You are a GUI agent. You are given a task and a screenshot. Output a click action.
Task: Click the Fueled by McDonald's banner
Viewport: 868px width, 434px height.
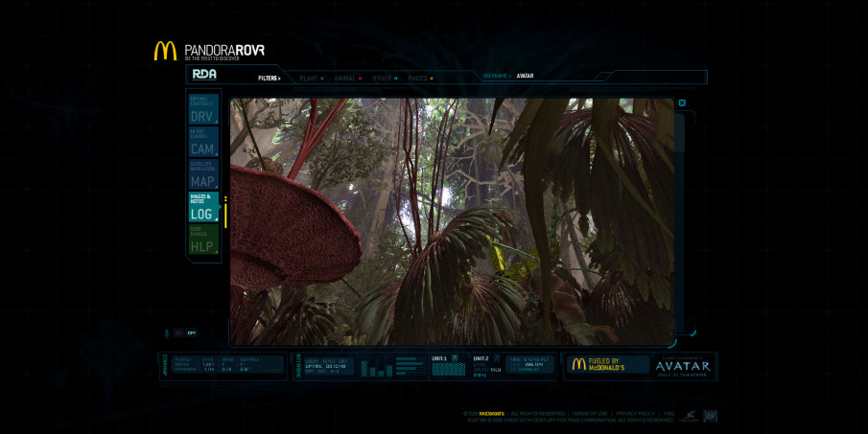tap(607, 365)
